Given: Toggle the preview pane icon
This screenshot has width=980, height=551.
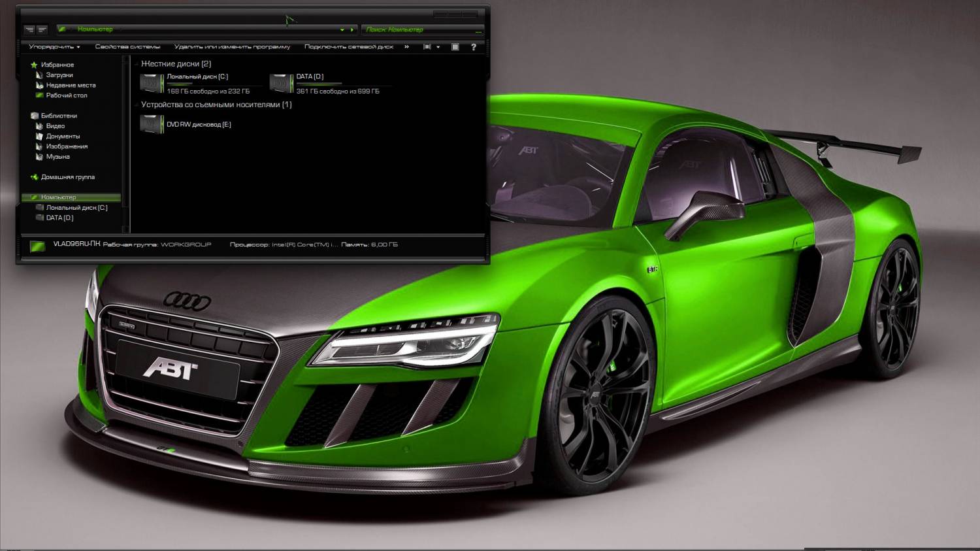Looking at the screenshot, I should pos(455,47).
